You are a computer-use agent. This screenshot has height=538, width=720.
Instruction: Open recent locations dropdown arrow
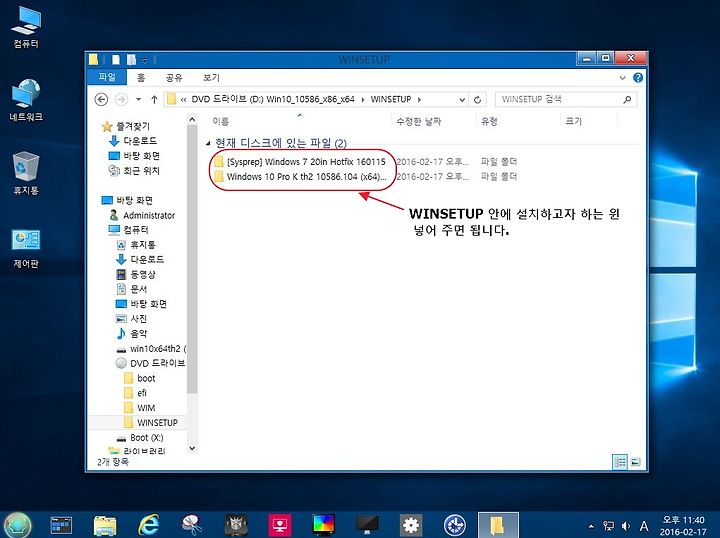[139, 99]
